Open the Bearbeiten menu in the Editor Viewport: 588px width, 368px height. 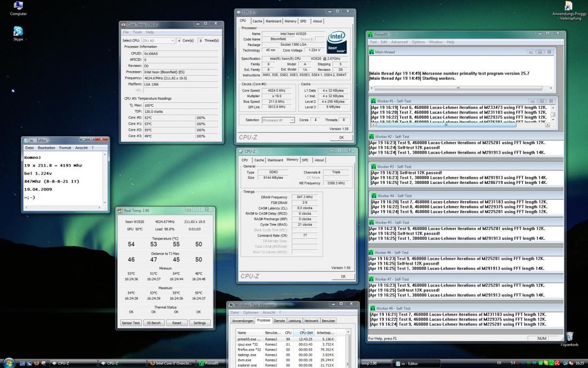click(46, 148)
